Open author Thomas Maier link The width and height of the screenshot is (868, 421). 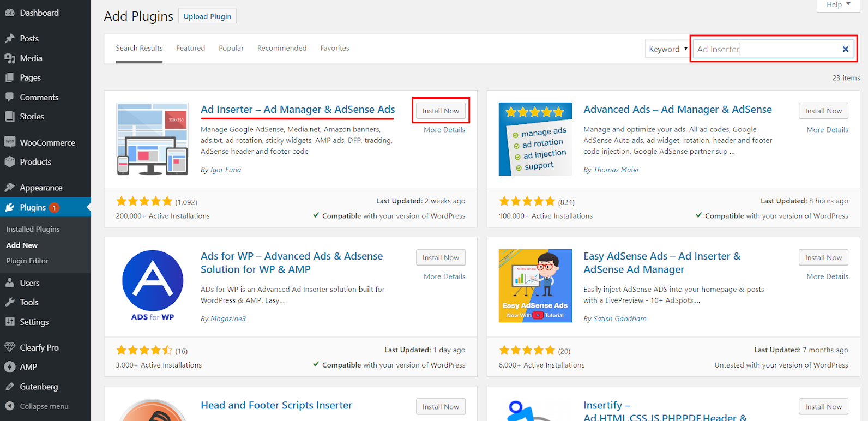coord(616,170)
